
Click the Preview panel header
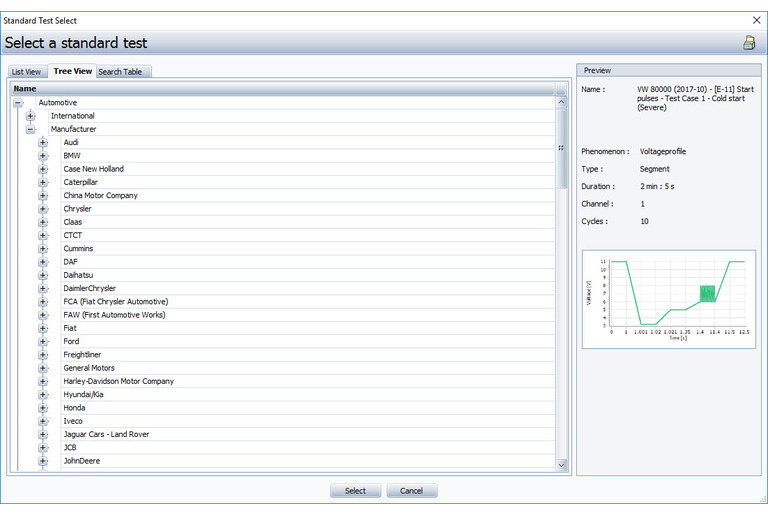point(669,70)
